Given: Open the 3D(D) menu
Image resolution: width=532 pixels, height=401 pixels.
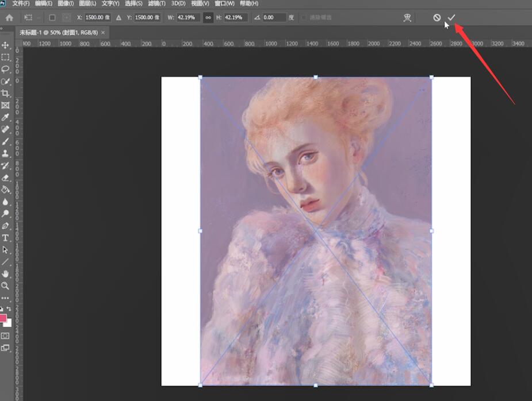Looking at the screenshot, I should (x=178, y=3).
